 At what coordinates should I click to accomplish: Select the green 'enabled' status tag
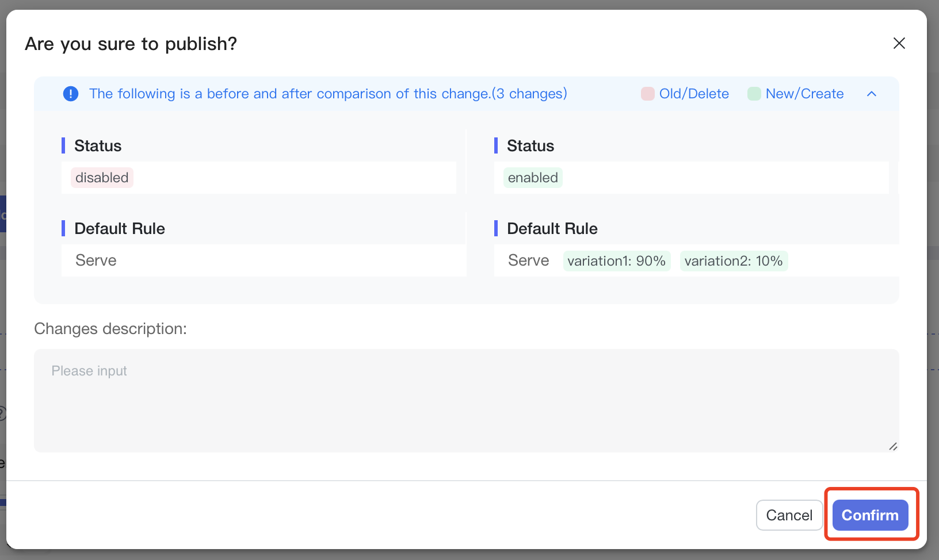[x=533, y=178]
